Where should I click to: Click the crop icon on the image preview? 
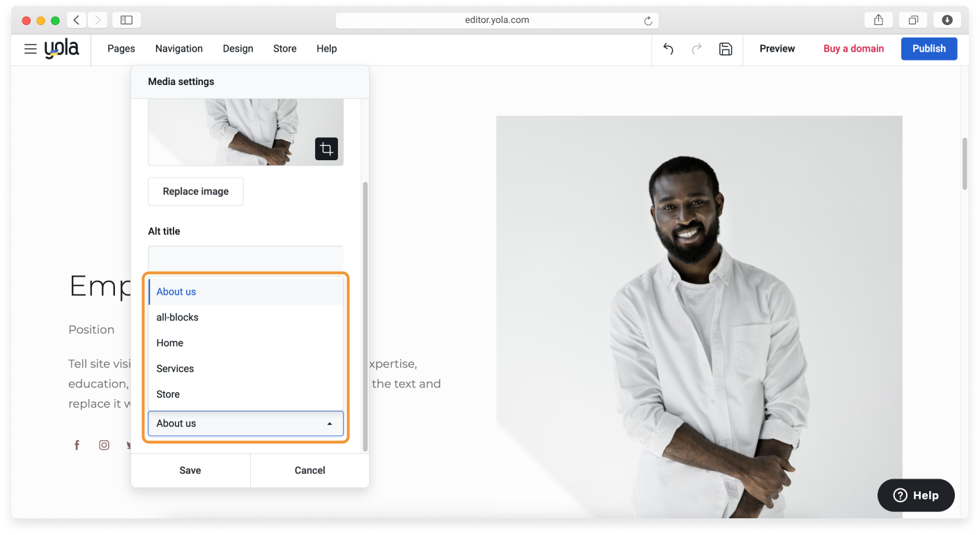tap(326, 148)
